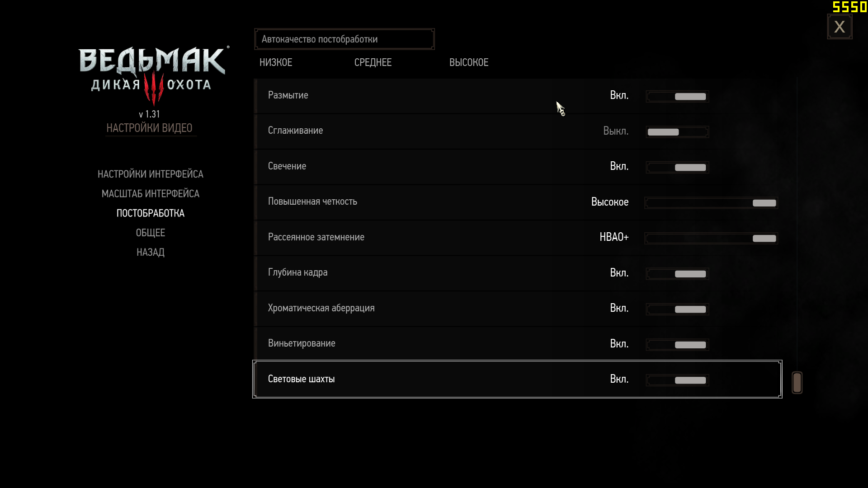The image size is (868, 488).
Task: Apply the ВЫСОКОЕ quality preset
Action: click(469, 62)
